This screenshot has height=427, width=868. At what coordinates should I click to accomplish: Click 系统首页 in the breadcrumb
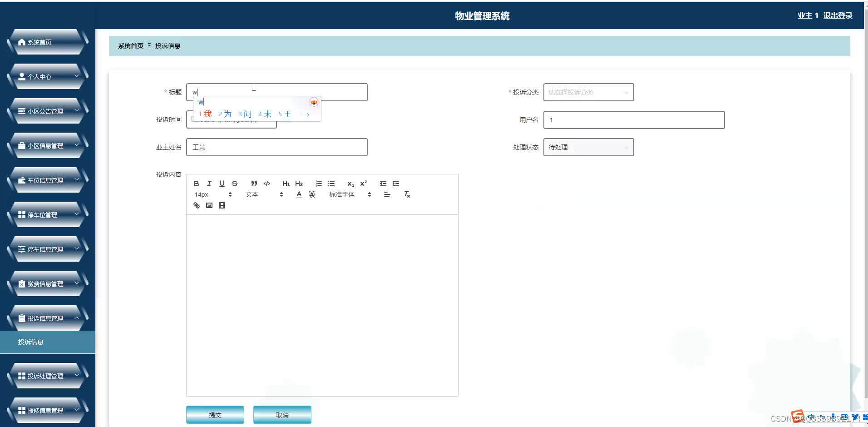(130, 46)
